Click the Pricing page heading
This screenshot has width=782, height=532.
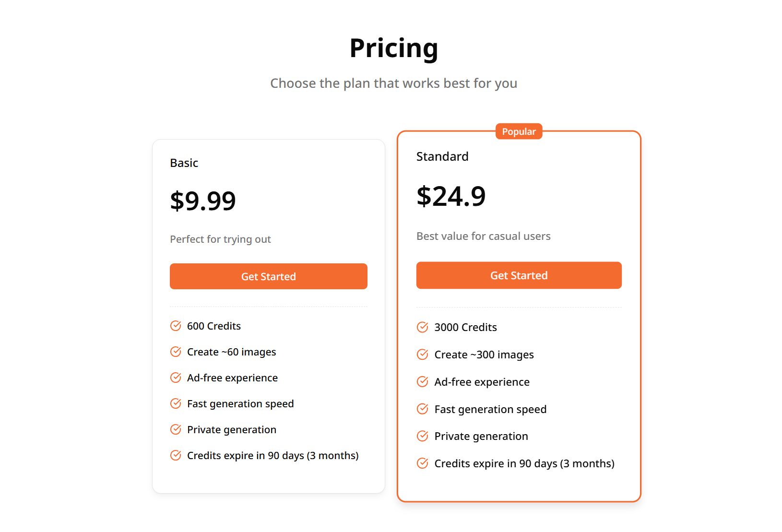click(x=393, y=48)
